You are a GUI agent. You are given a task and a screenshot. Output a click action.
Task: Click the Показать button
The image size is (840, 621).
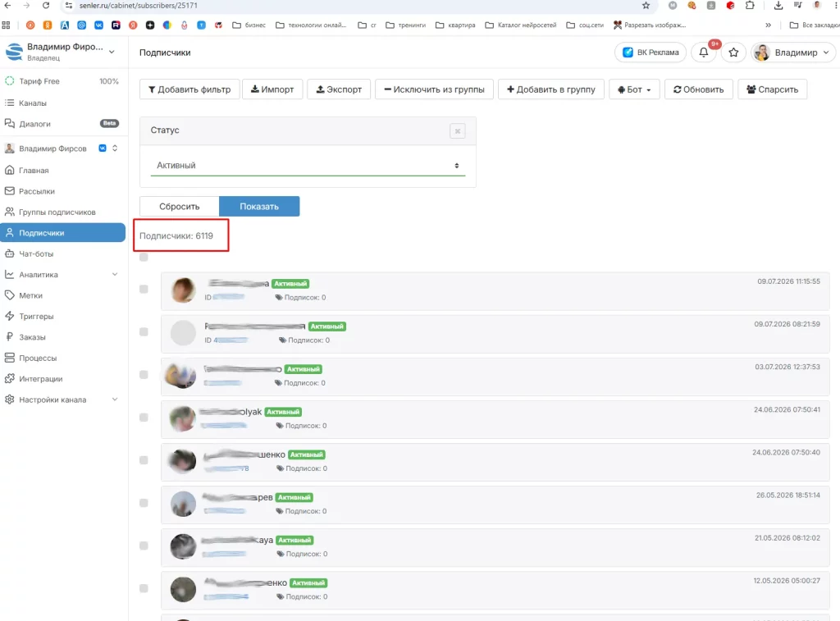[x=259, y=206]
